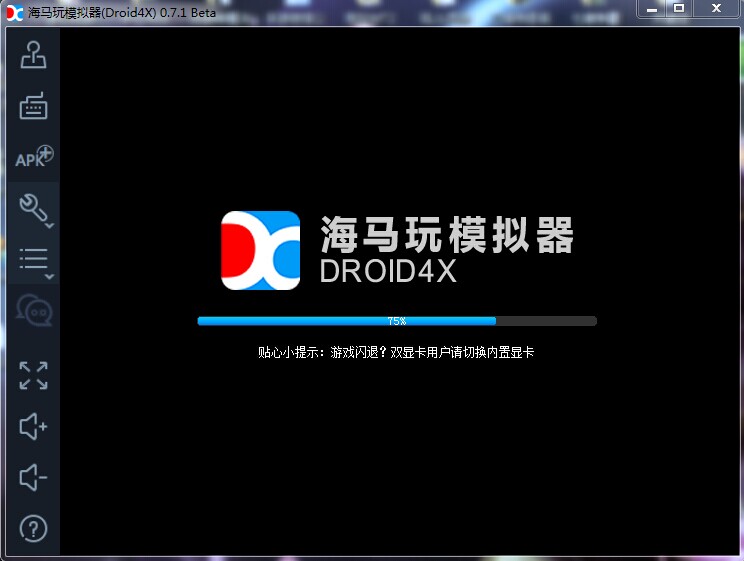This screenshot has height=561, width=744.
Task: Toggle fullscreen with the arrows icon
Action: (x=33, y=375)
